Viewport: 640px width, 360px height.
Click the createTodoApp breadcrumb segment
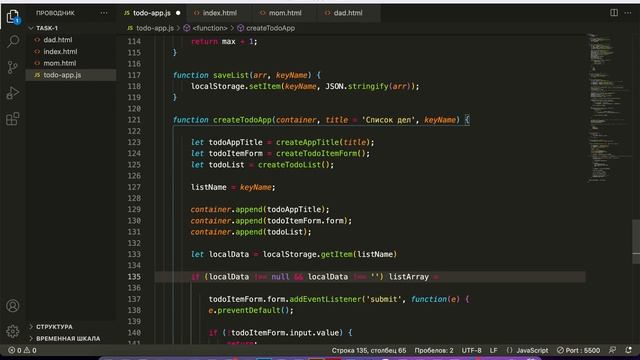click(x=270, y=28)
